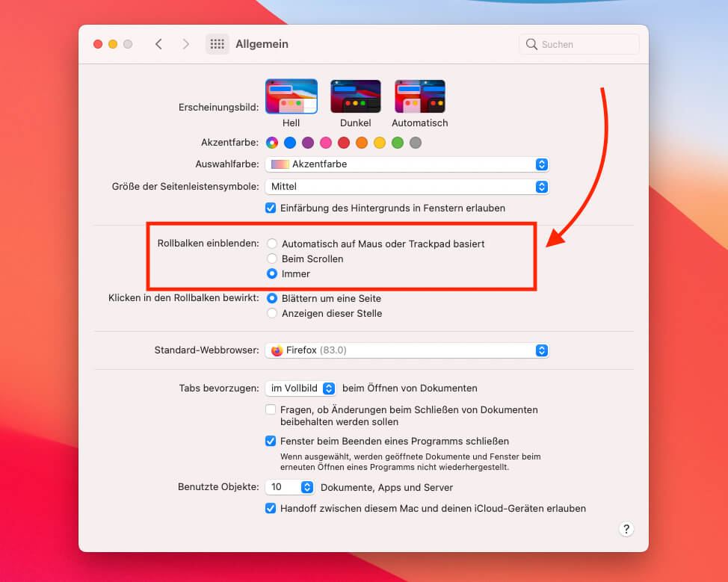Open the Auswahlfarbe dropdown
This screenshot has width=728, height=582.
(540, 164)
